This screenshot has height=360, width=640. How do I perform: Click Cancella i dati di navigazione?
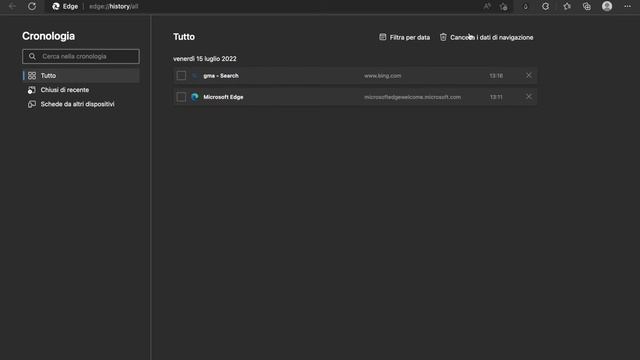coord(487,37)
